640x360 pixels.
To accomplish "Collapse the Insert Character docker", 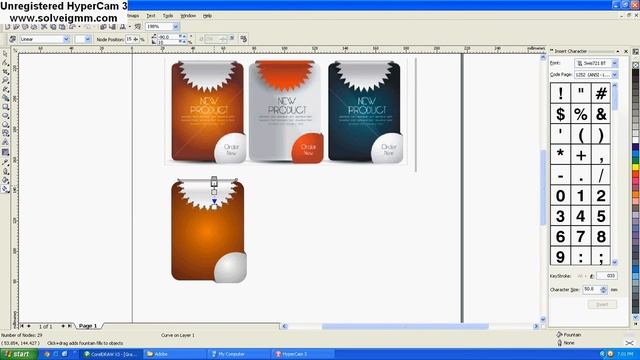I will click(x=618, y=51).
